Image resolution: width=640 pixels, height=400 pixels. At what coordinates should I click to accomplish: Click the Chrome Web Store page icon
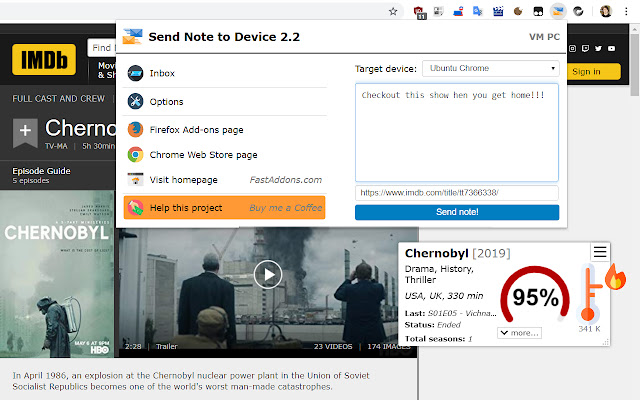tap(136, 155)
